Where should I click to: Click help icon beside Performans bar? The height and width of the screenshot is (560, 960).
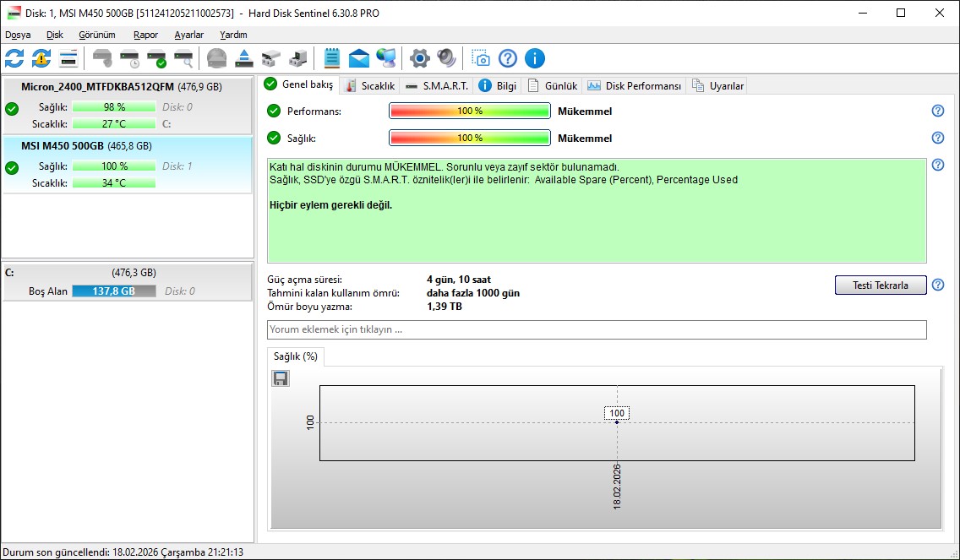point(937,111)
